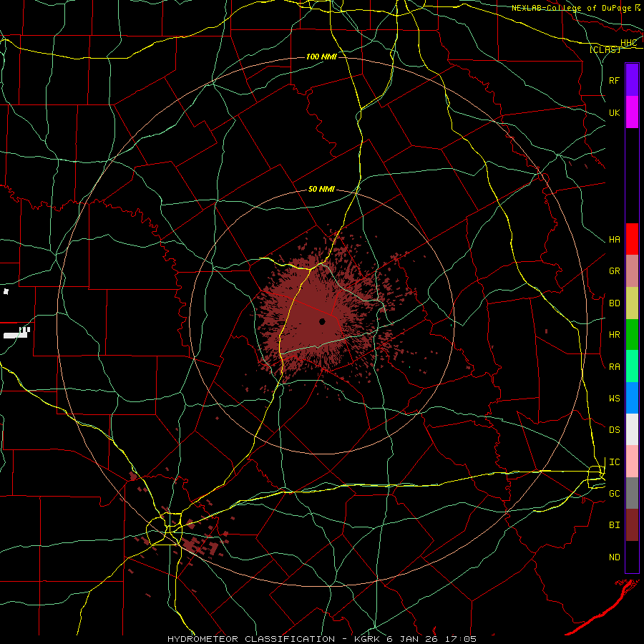
Task: Click the 17:05 time stamp
Action: coord(462,639)
